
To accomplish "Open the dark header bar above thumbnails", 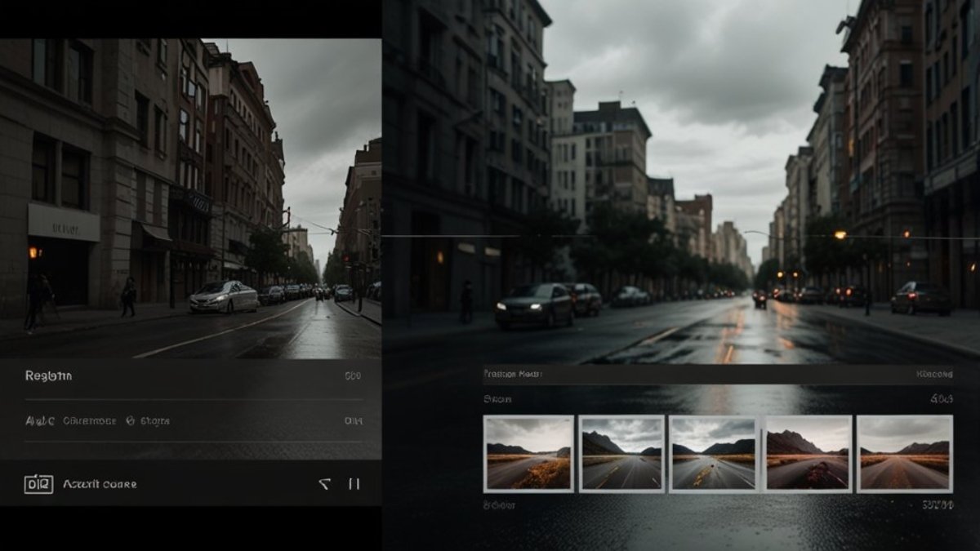I will click(x=717, y=375).
